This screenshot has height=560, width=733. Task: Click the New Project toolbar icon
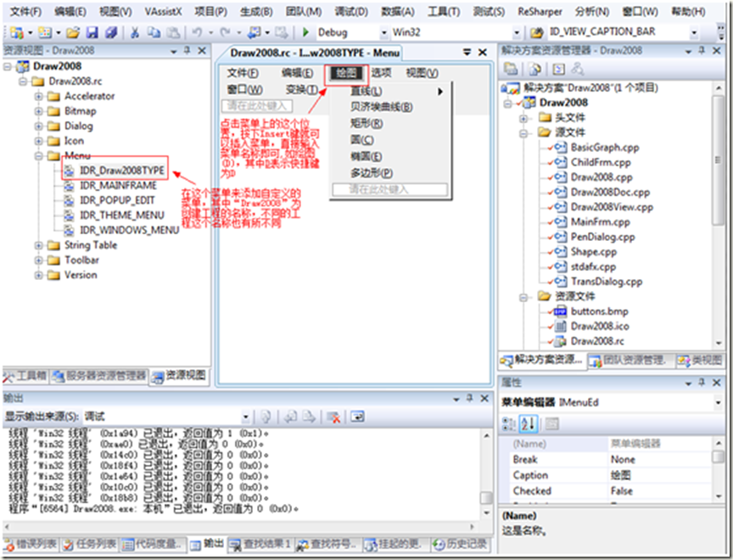tap(16, 32)
